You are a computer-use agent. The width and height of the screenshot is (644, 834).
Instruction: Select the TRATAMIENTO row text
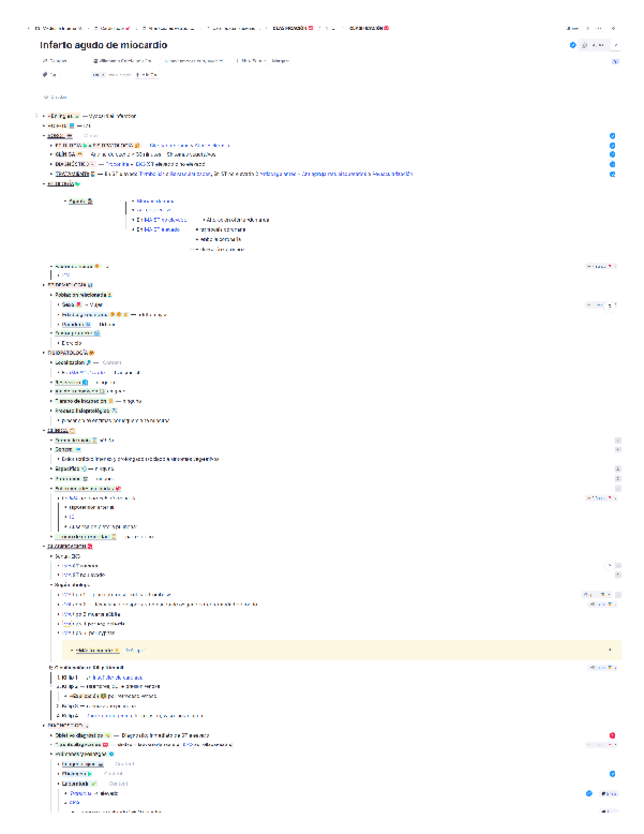234,174
